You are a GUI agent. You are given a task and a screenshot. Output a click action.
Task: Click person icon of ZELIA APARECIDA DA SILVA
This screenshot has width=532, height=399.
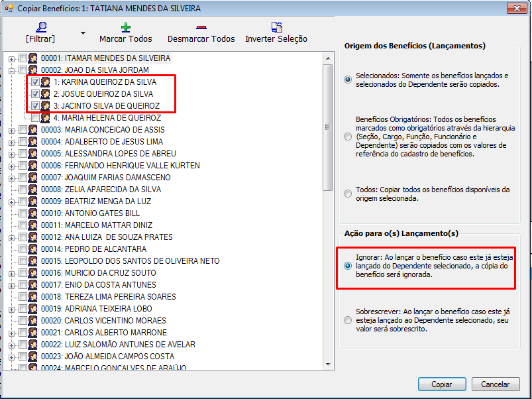[32, 190]
